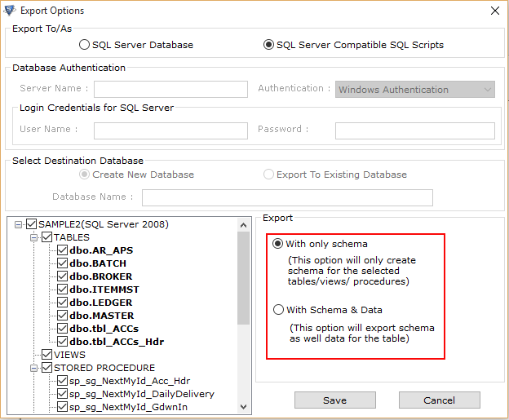This screenshot has height=420, width=509.
Task: Click the Save button
Action: (x=335, y=400)
